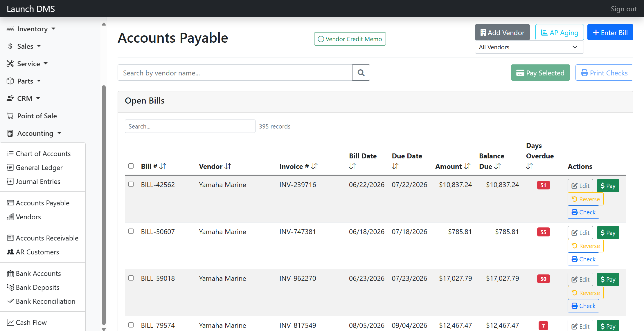Check the BILL-79574 row checkbox

[131, 325]
